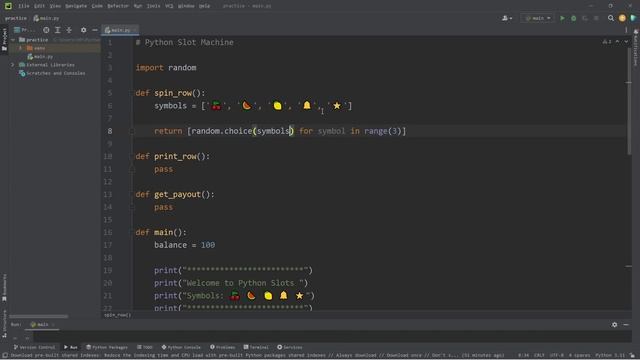
Task: Open the TODO tool window
Action: pos(145,347)
